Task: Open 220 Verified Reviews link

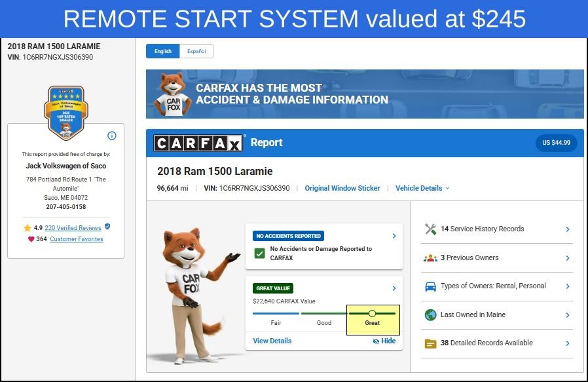Action: [73, 228]
